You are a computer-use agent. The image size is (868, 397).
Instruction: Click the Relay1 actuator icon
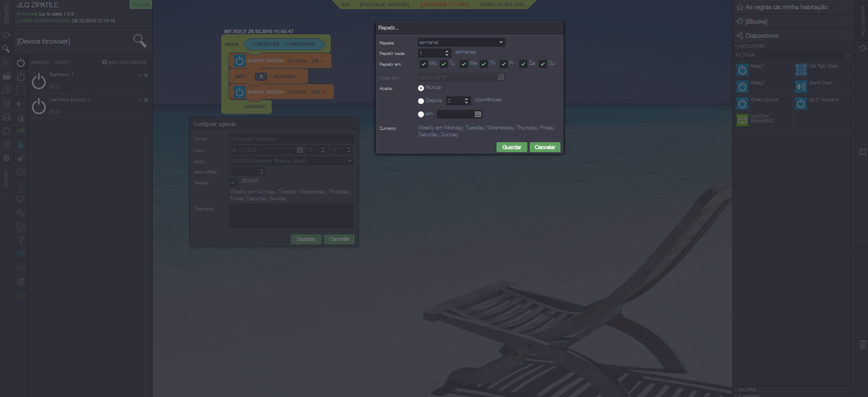click(x=742, y=69)
